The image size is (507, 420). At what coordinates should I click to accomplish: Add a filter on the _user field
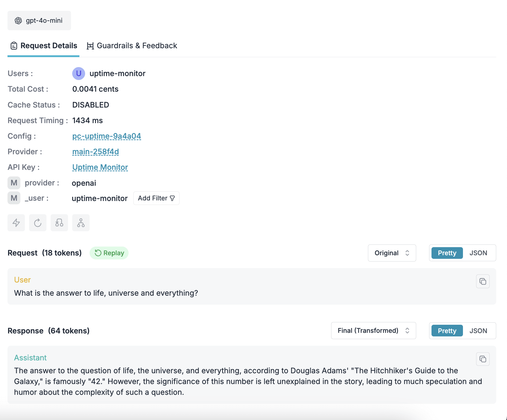pos(156,198)
